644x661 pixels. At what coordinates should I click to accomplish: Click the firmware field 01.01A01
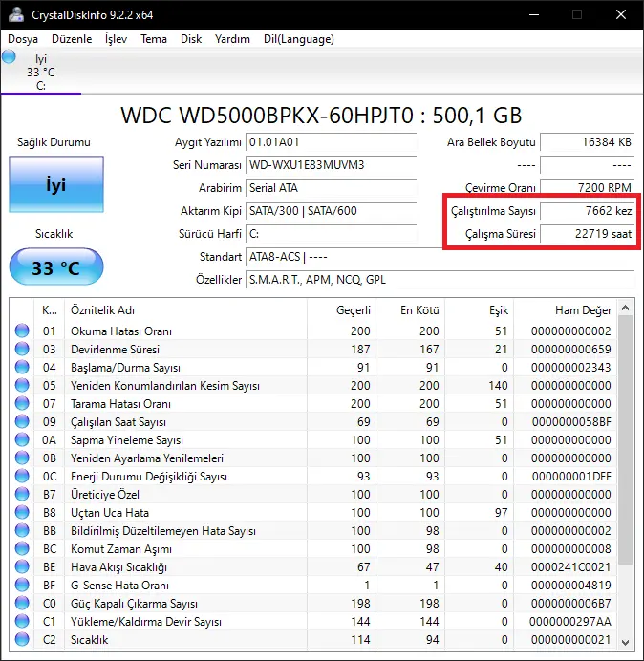pyautogui.click(x=331, y=142)
